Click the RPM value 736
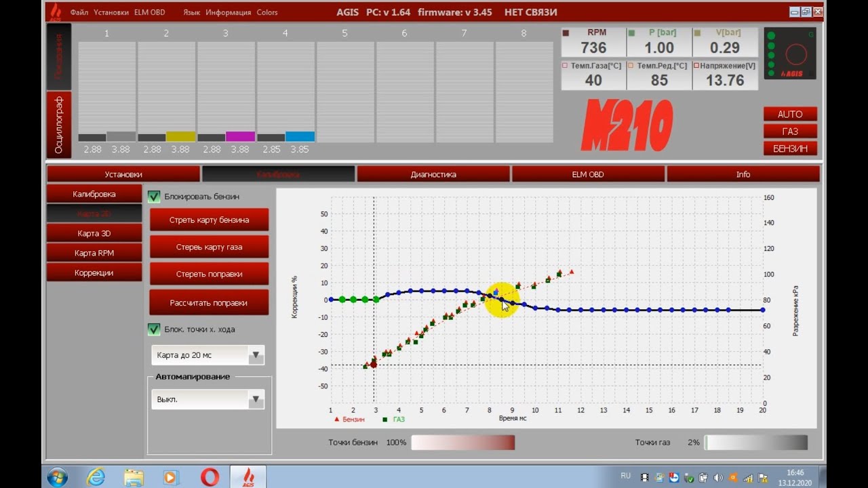The image size is (868, 488). (593, 47)
